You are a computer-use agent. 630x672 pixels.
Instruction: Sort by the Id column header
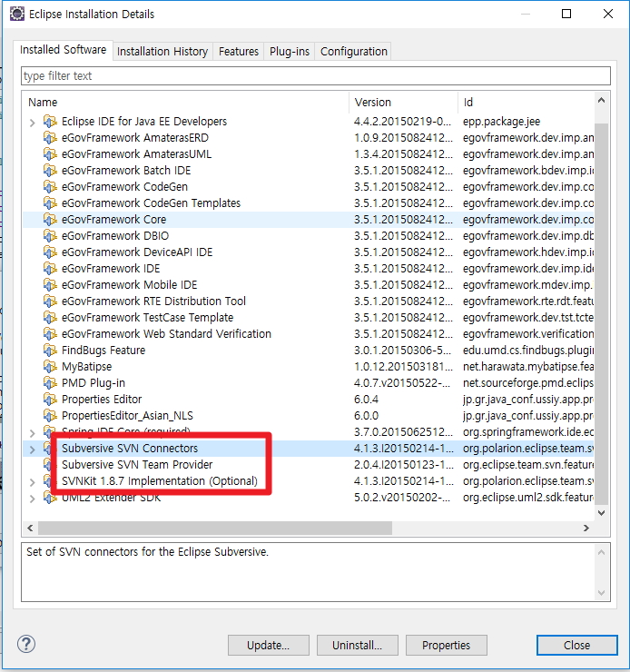[x=526, y=103]
